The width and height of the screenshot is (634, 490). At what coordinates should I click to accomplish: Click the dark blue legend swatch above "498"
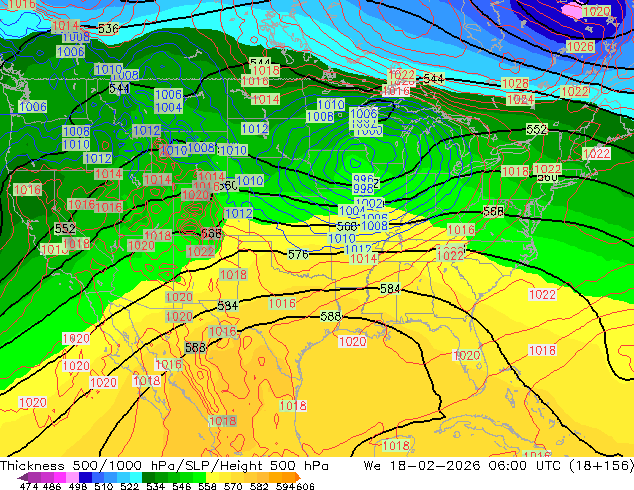[85, 477]
